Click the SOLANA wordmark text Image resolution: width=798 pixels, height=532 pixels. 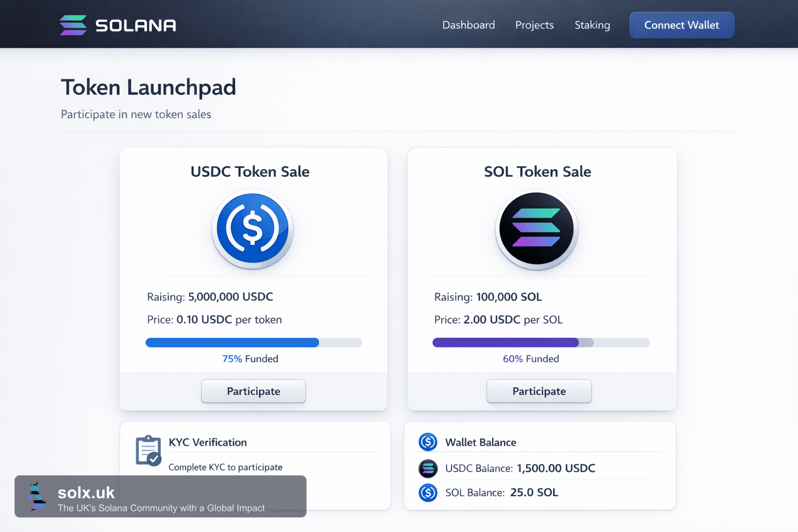(136, 25)
